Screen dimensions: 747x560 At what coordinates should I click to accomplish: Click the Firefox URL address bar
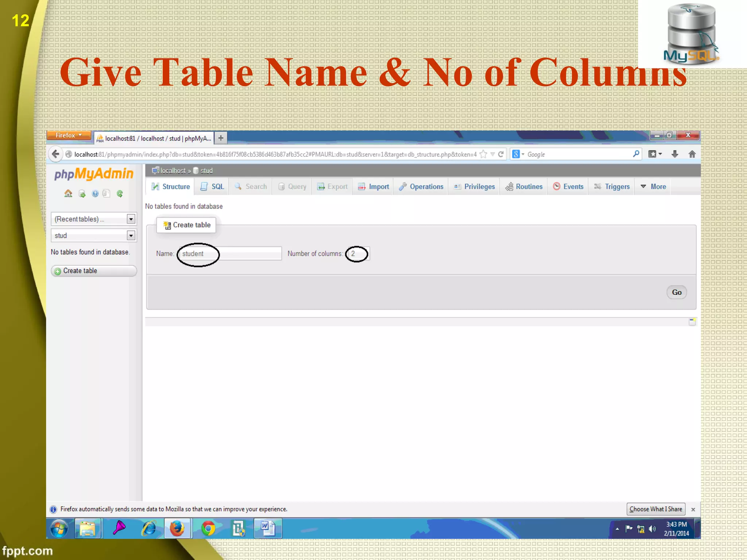275,154
